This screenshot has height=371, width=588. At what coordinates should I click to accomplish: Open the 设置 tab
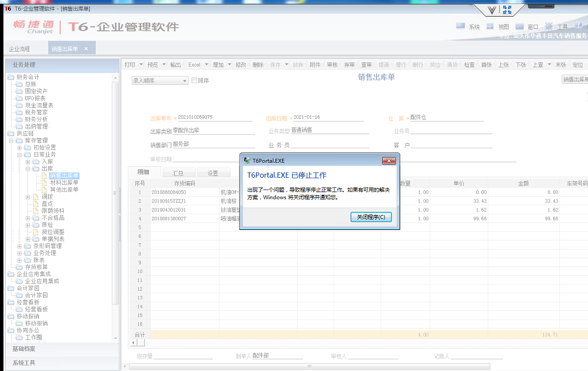pos(213,173)
